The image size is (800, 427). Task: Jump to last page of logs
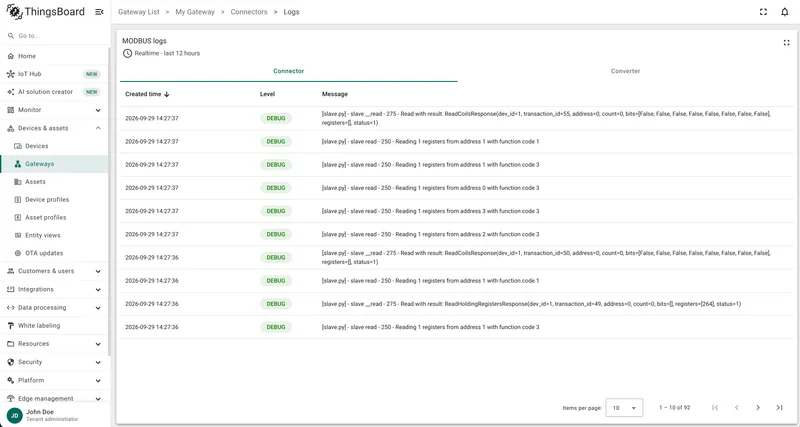pyautogui.click(x=779, y=408)
